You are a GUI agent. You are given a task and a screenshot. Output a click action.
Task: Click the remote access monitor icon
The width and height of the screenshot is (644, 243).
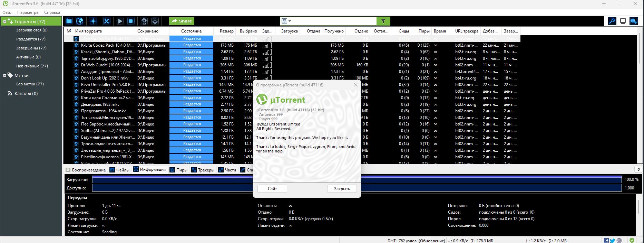pyautogui.click(x=623, y=21)
